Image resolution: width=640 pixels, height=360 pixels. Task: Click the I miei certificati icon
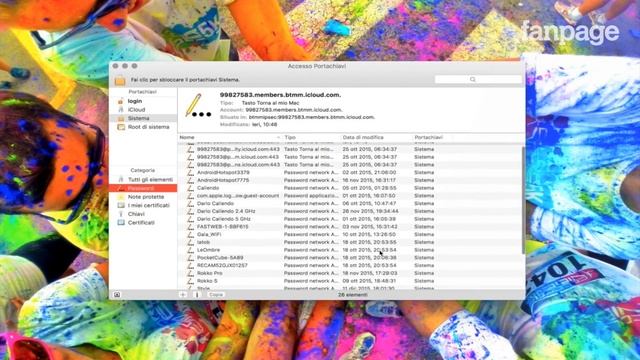tap(121, 205)
